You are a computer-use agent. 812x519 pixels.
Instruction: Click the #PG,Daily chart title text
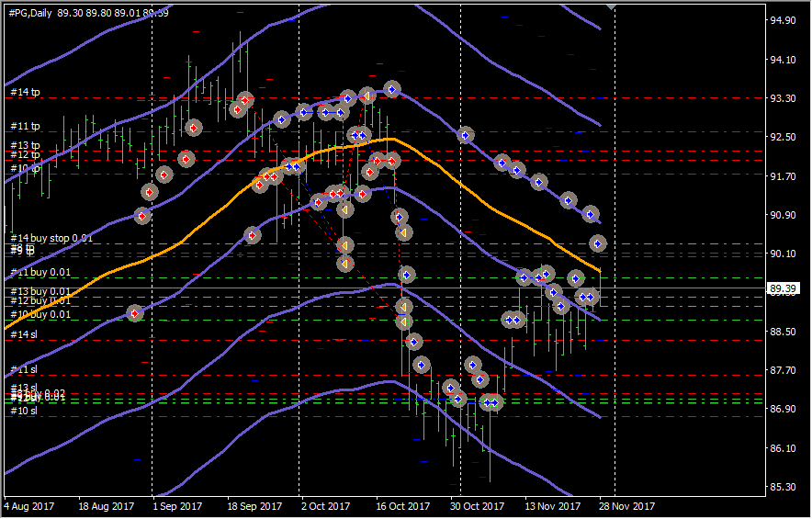coord(28,13)
